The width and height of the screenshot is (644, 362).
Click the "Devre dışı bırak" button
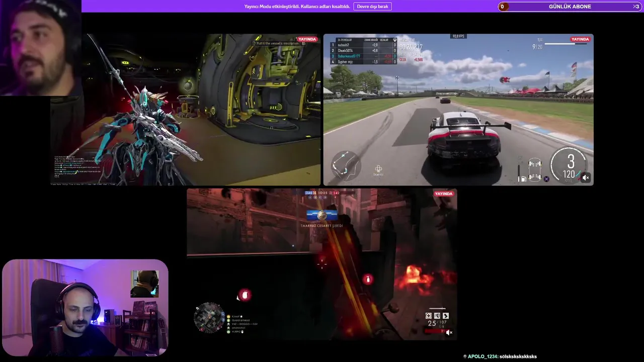(x=372, y=7)
